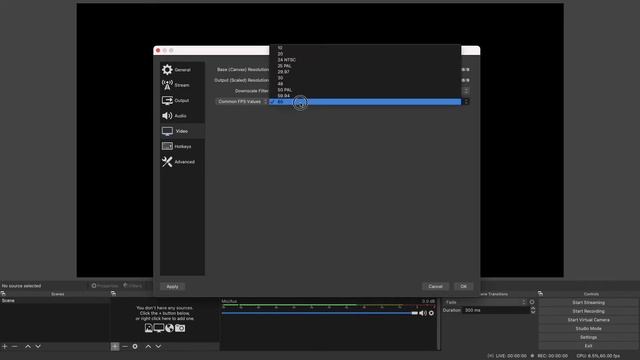Select the Video settings section
640x360 pixels.
(x=182, y=131)
